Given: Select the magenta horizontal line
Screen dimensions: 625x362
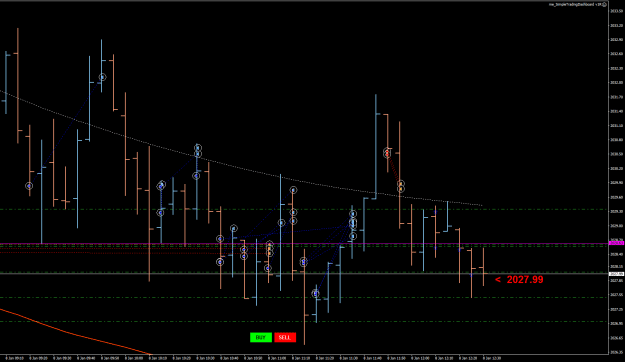Looking at the screenshot, I should (304, 243).
